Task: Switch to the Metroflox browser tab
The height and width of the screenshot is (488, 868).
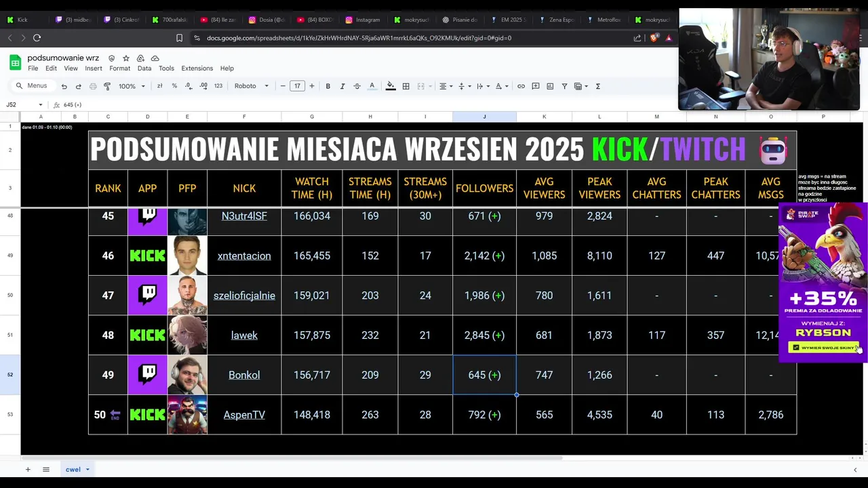Action: point(606,20)
